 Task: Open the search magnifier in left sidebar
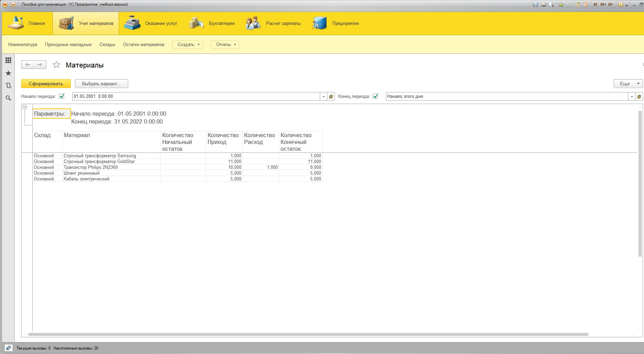point(9,98)
